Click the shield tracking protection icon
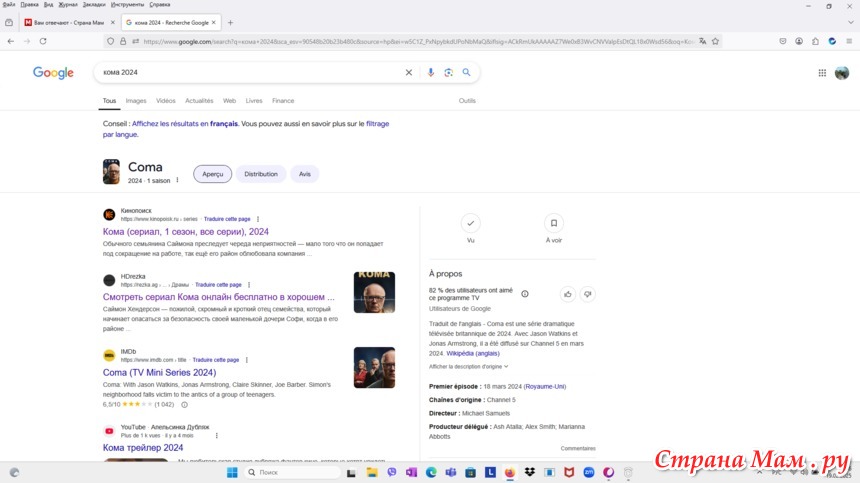Image resolution: width=860 pixels, height=483 pixels. pyautogui.click(x=110, y=41)
